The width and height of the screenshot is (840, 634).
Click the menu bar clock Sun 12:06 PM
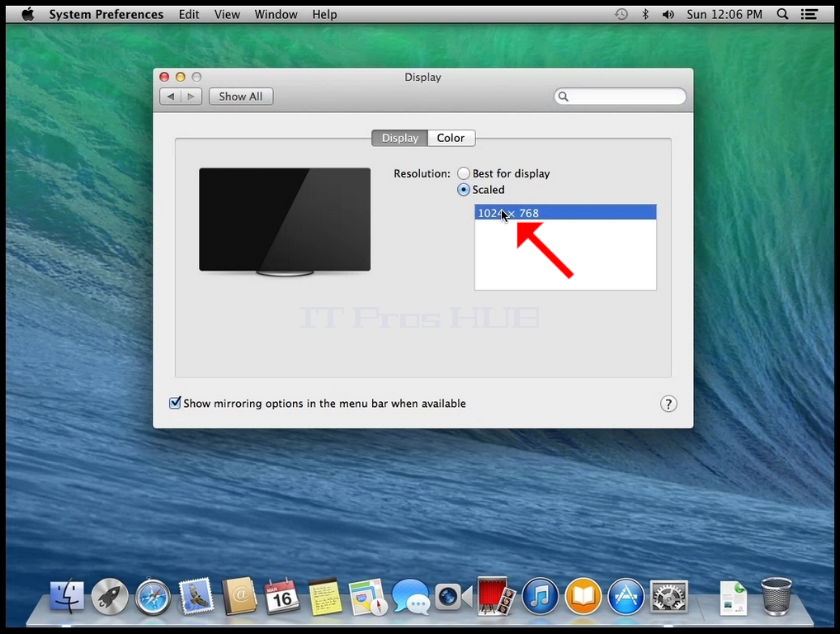(x=724, y=15)
